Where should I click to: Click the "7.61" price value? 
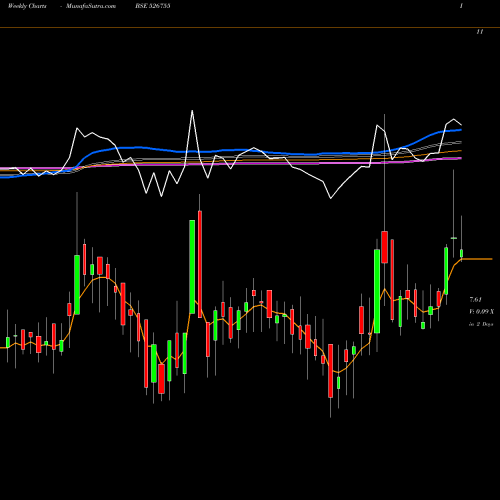[x=475, y=300]
